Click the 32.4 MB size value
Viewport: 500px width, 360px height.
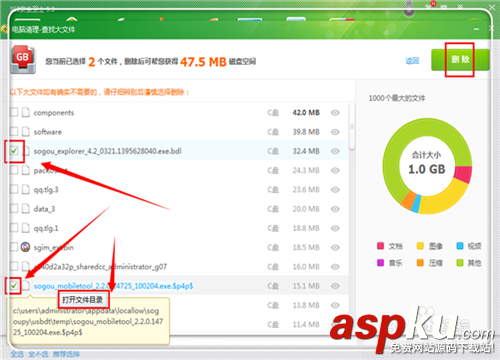click(306, 151)
